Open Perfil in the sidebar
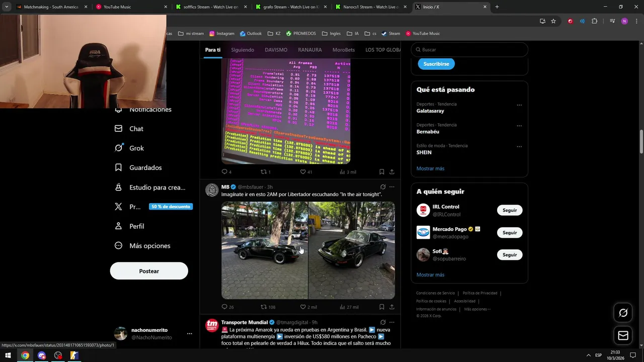Image resolution: width=644 pixels, height=362 pixels. pos(129,226)
